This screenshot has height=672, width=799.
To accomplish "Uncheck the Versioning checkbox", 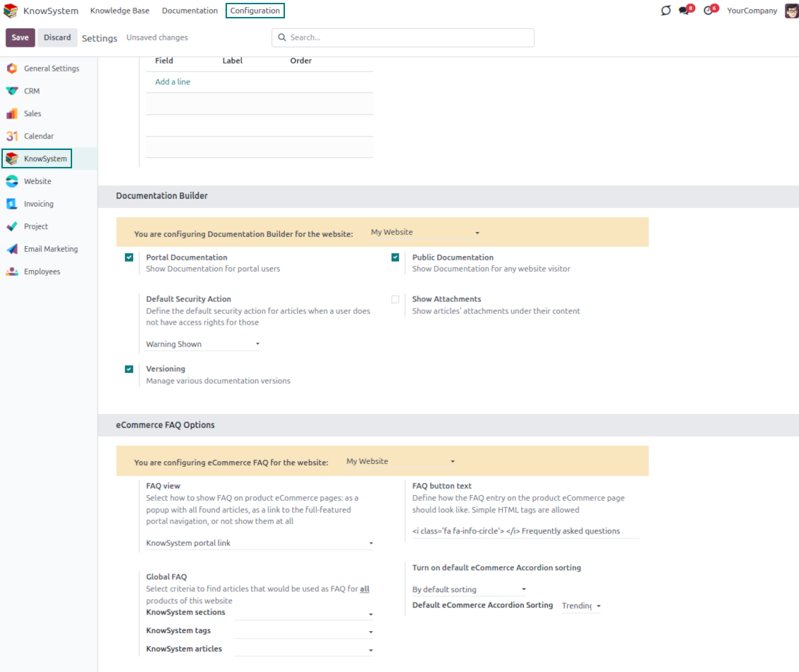I will 129,369.
